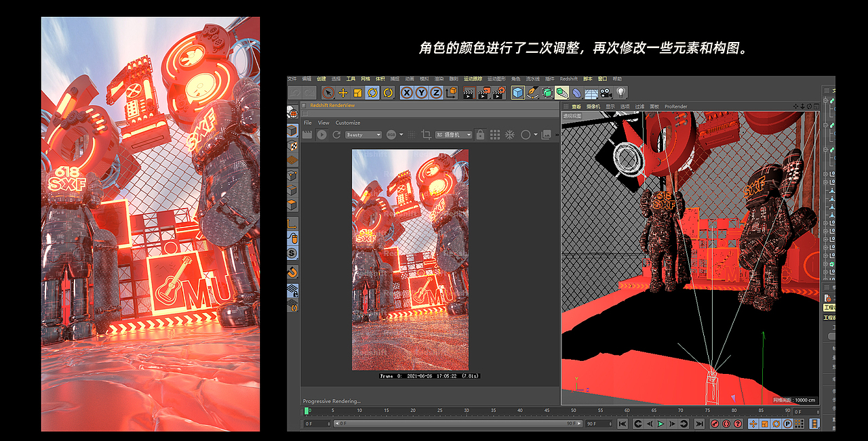Click the 0 F to 90 F range slider
868x441 pixels.
458,423
